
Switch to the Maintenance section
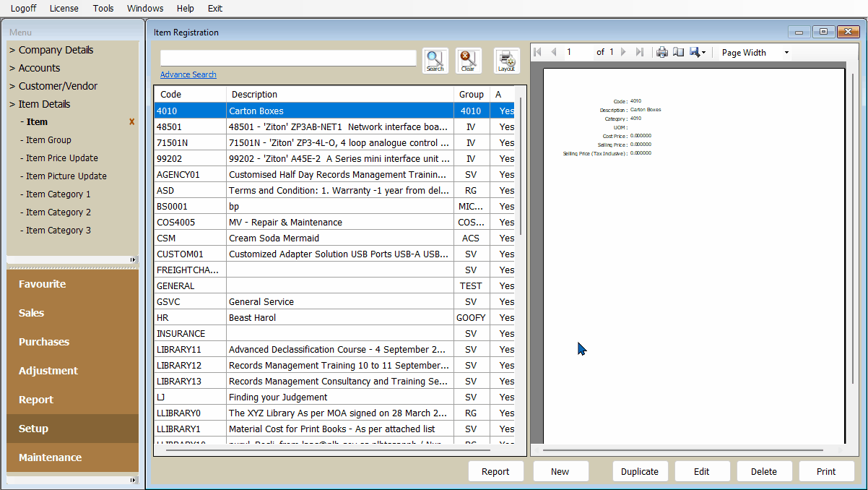coord(72,457)
